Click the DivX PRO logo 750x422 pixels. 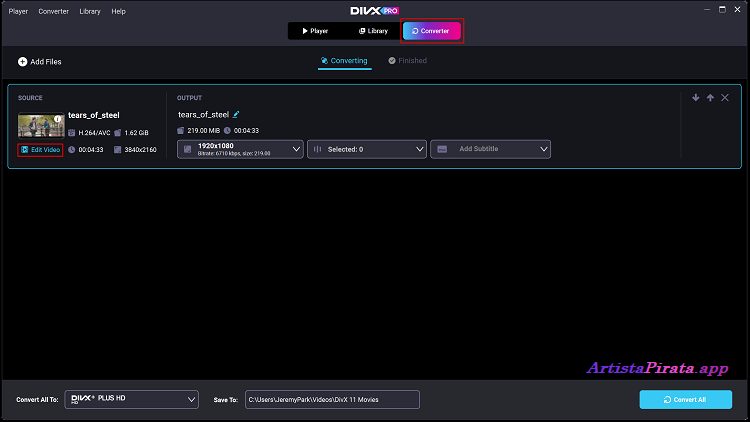pos(375,11)
